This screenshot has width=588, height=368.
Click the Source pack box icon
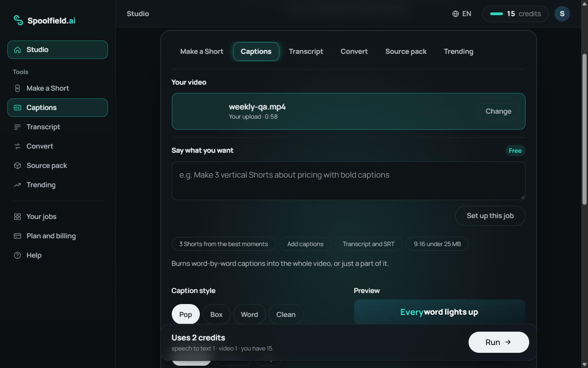point(17,166)
